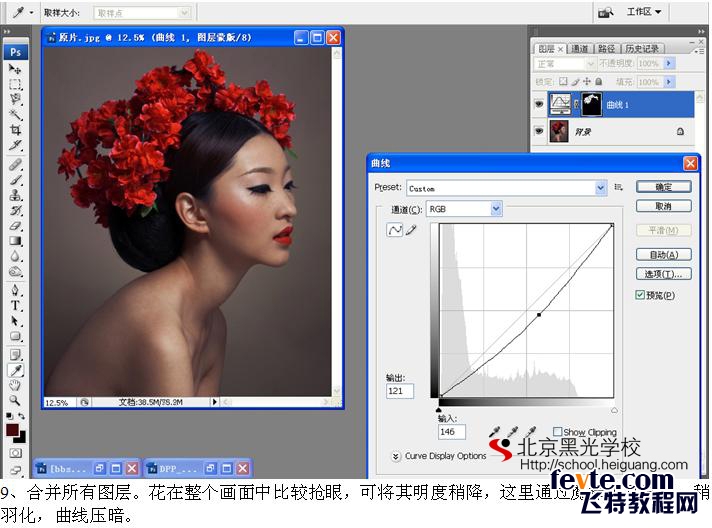This screenshot has width=712, height=528.
Task: Select the Blur tool
Action: (15, 257)
